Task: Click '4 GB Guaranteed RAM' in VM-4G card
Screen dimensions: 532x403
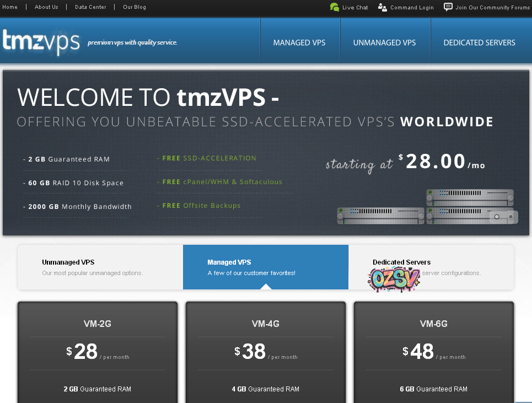Action: click(266, 389)
